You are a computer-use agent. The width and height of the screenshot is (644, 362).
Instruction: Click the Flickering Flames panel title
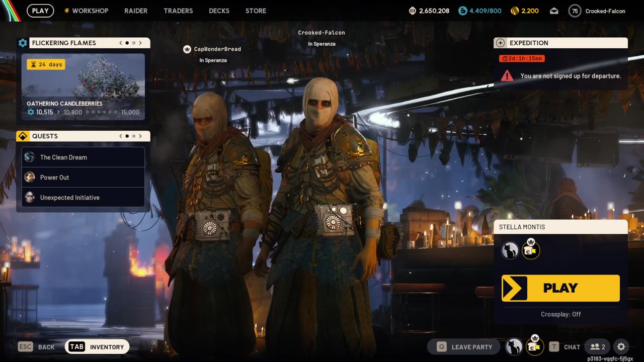64,43
